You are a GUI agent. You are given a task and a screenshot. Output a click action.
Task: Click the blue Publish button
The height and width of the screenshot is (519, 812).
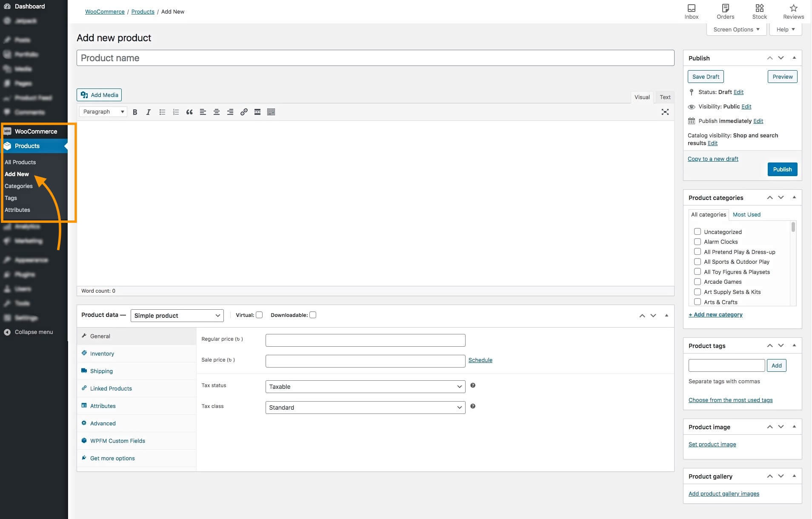coord(782,169)
